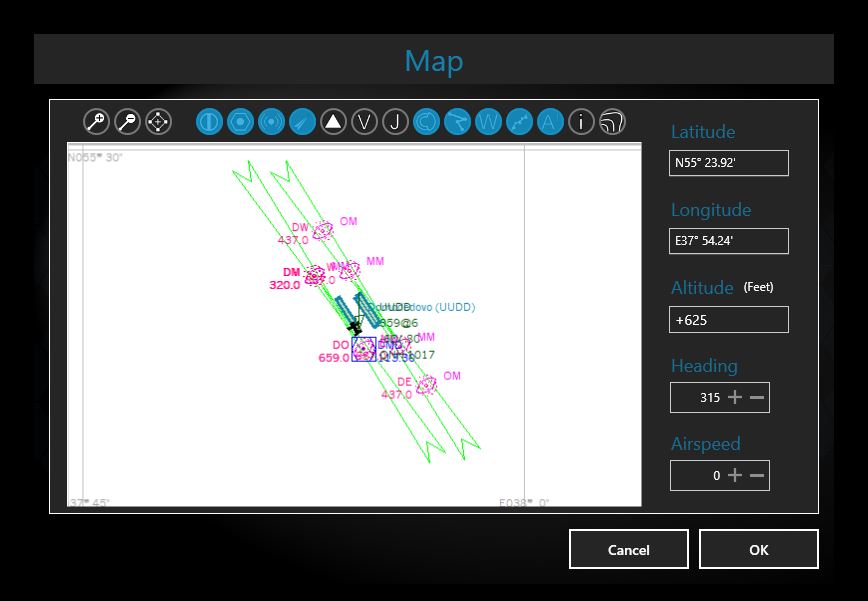
Task: Confirm with the OK button
Action: coord(758,549)
